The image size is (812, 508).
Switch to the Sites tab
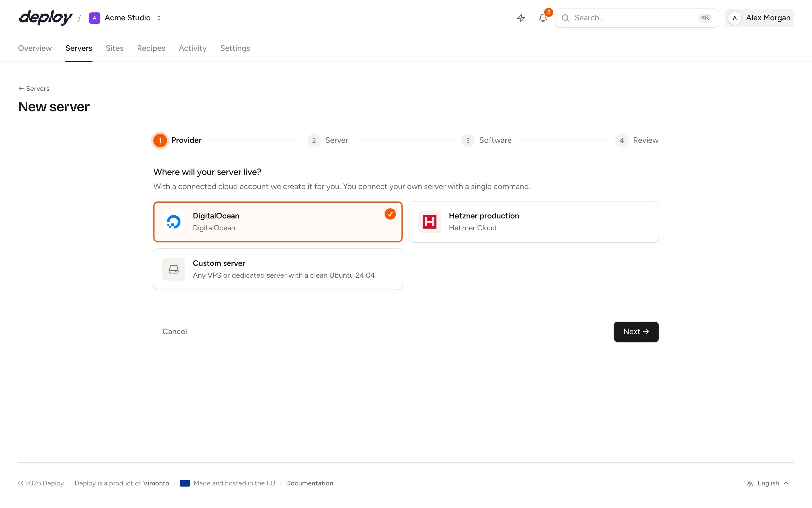[114, 48]
